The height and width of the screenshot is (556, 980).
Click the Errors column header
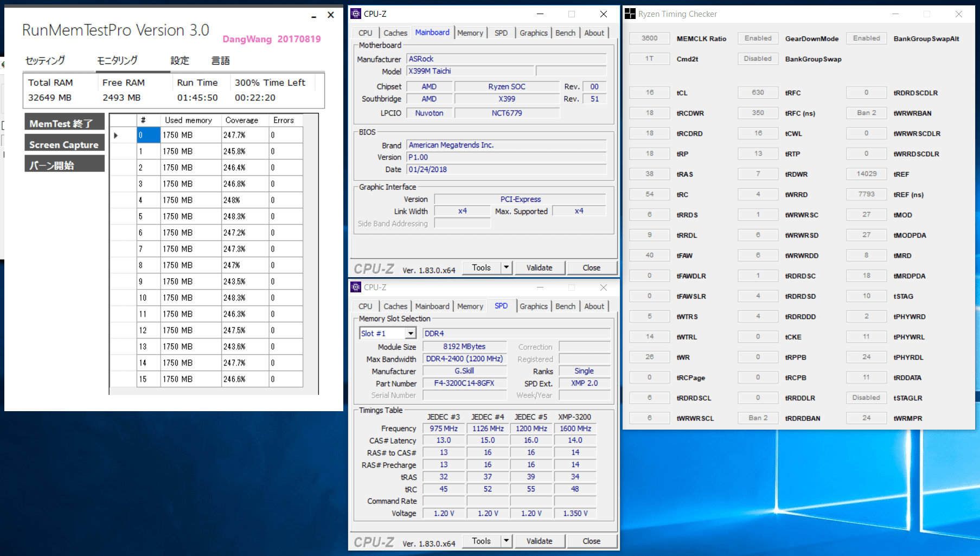286,120
